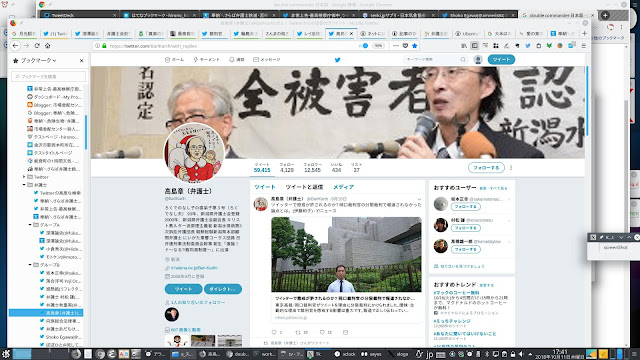Click the site info icon beside padlock
This screenshot has height=360, width=640.
coord(97,46)
